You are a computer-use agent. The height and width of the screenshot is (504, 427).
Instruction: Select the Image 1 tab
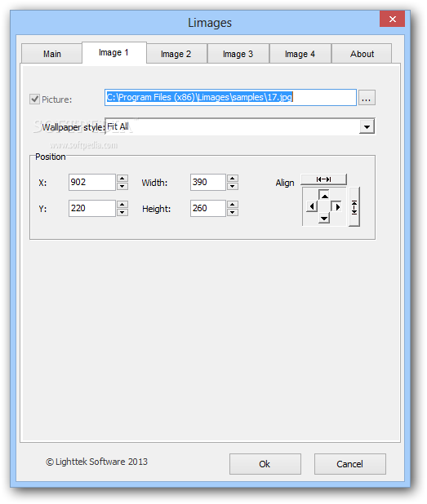click(x=114, y=52)
